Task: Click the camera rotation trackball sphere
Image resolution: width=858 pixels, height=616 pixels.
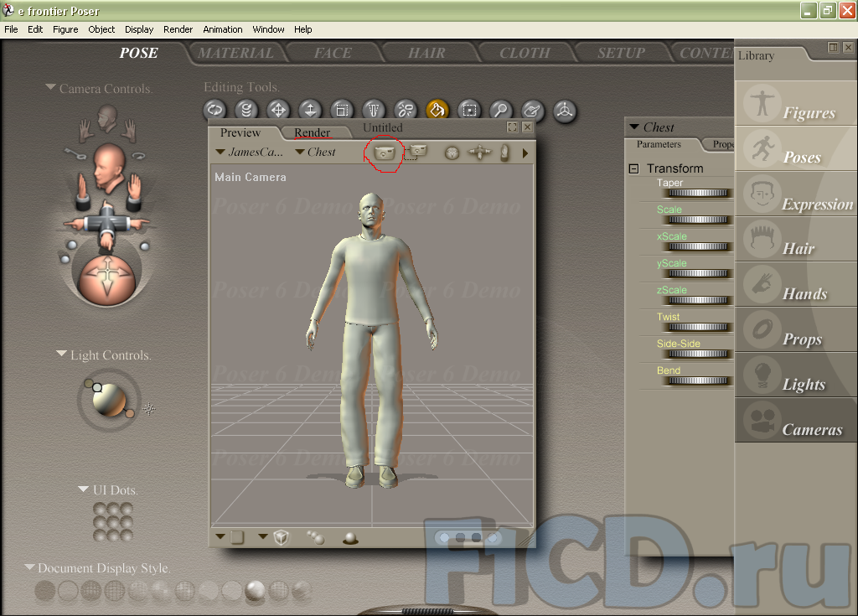Action: 106,279
